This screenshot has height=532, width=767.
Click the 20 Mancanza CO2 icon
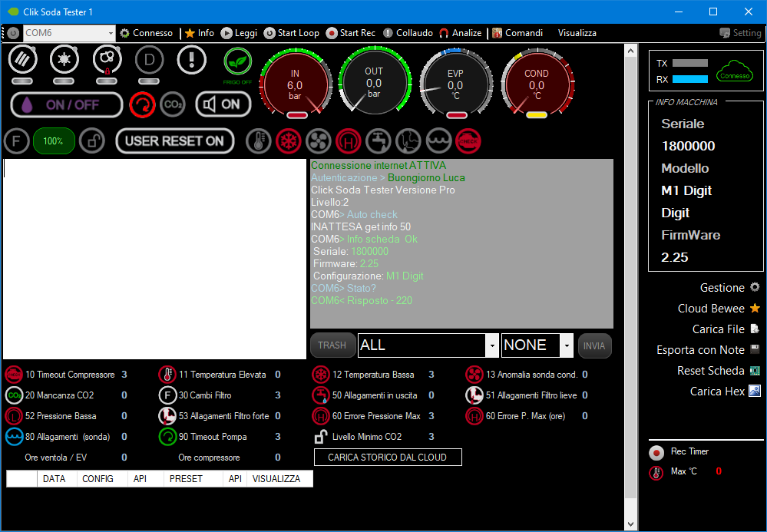coord(14,395)
